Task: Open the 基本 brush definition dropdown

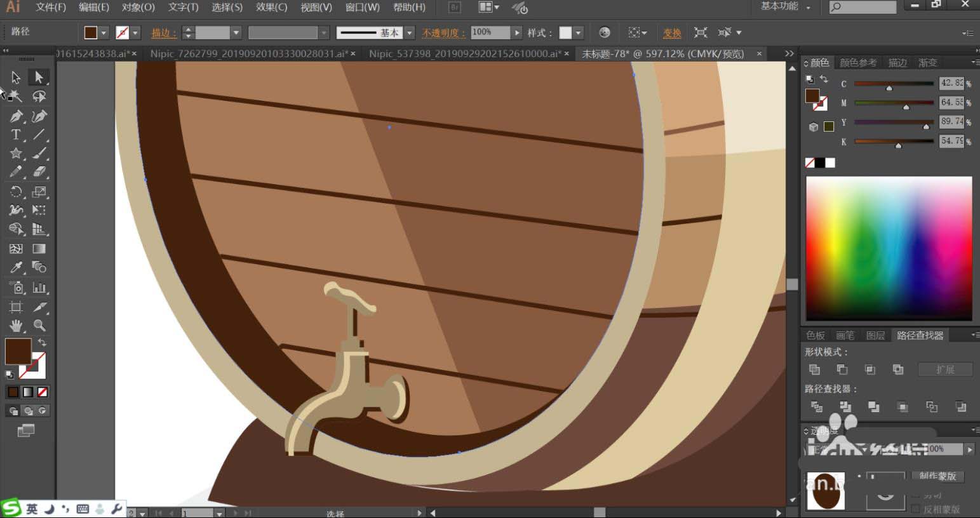Action: (410, 32)
